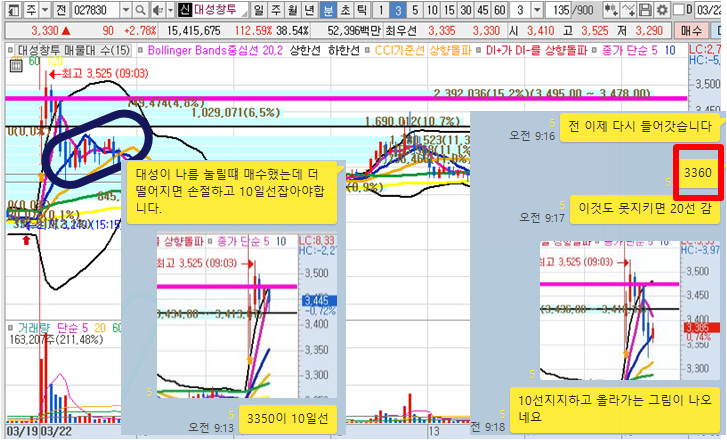Open chart settings gear icon

pos(662,10)
